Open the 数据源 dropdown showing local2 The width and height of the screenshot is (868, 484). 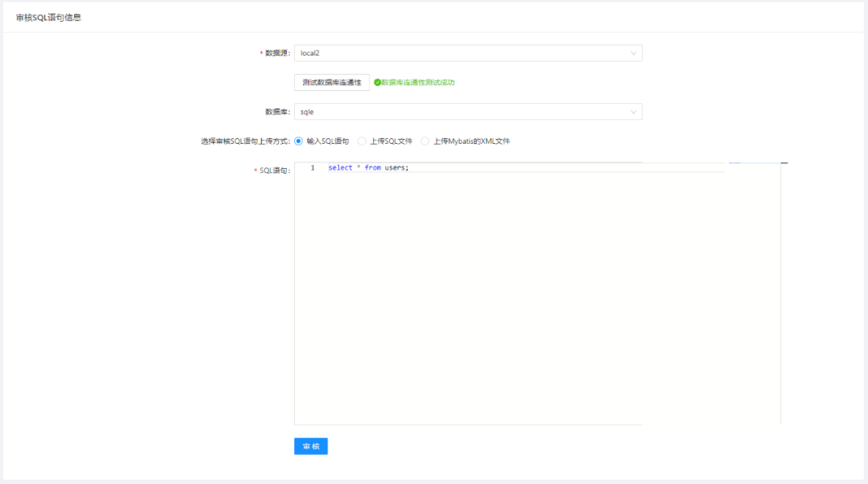point(468,53)
